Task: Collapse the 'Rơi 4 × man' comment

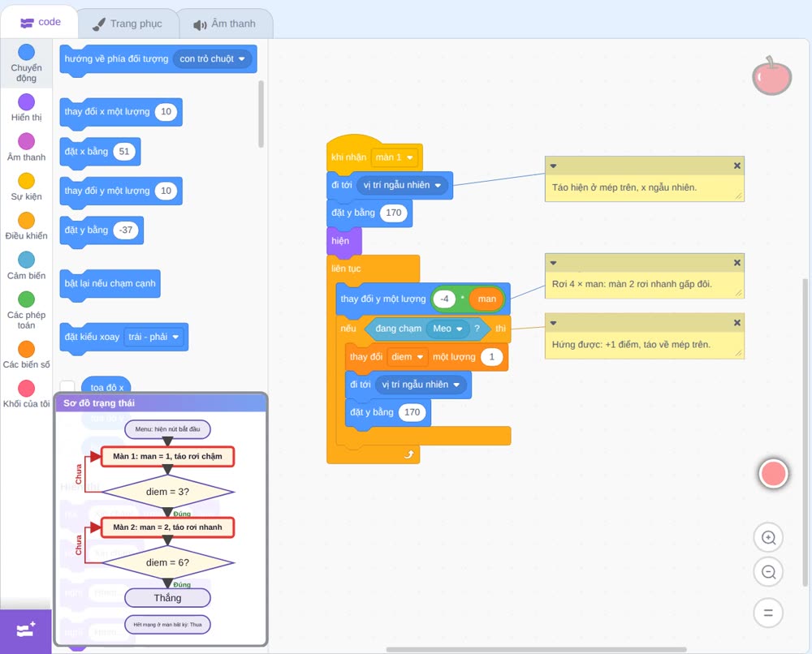Action: (553, 263)
